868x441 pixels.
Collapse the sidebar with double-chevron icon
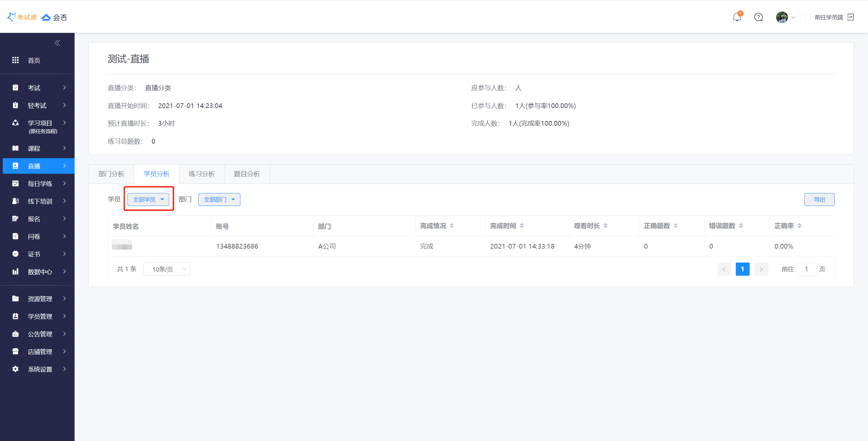58,43
